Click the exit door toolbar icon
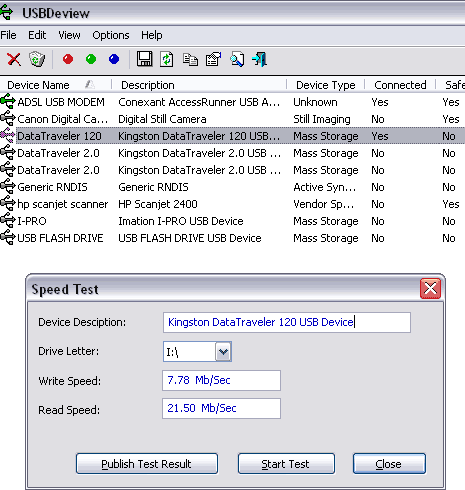Viewport: 465px width, 490px height. pyautogui.click(x=260, y=59)
